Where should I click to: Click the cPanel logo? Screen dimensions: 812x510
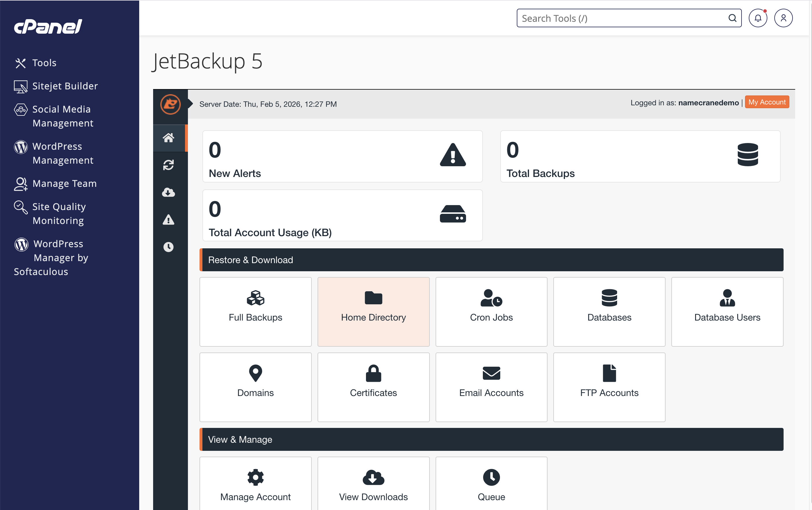coord(47,27)
